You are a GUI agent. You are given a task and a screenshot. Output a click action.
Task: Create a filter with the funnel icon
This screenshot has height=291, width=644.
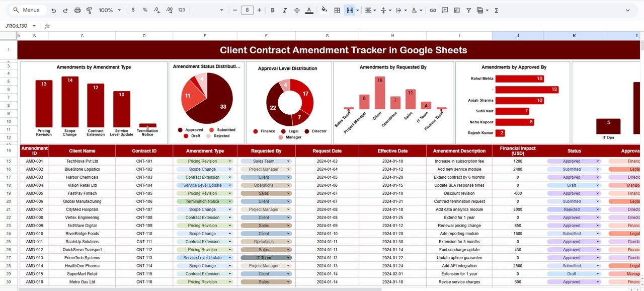tap(470, 10)
